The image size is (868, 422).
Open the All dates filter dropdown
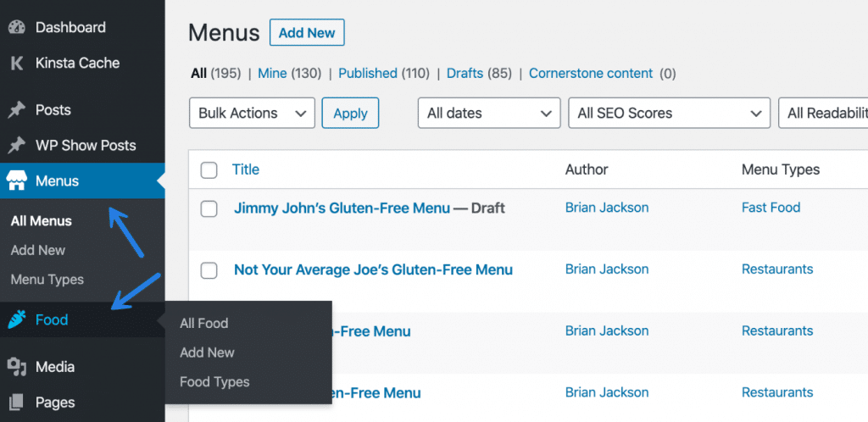point(489,113)
